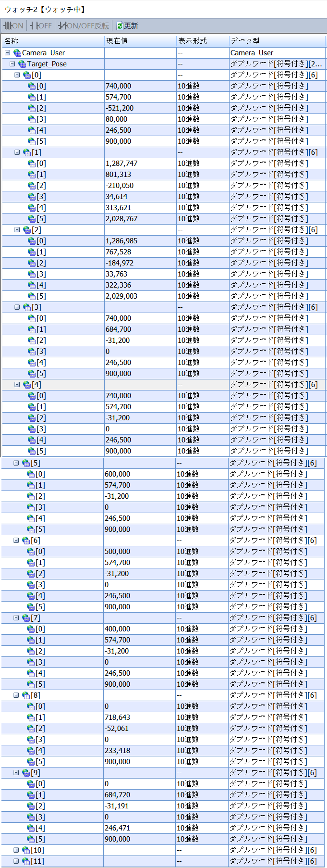Click the データ型 column header
Viewport: 327px width, 868px height.
278,41
